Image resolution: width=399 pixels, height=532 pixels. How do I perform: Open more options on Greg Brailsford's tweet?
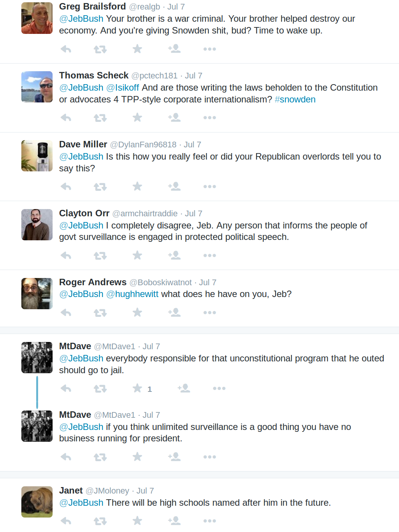coord(210,49)
